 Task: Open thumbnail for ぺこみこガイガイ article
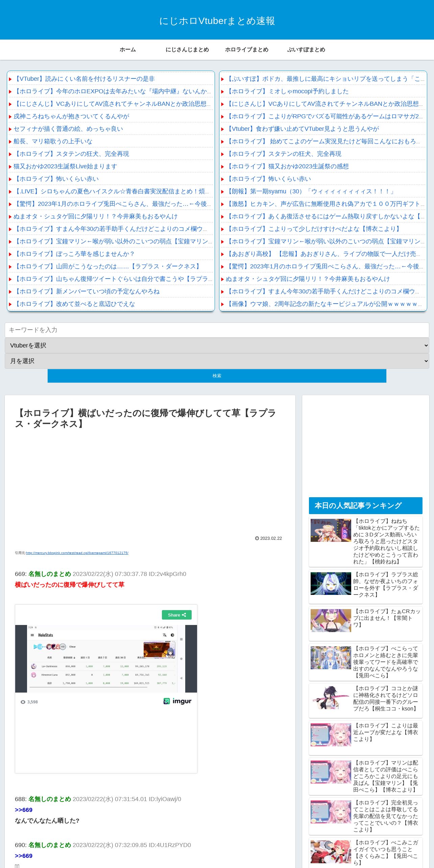[331, 852]
